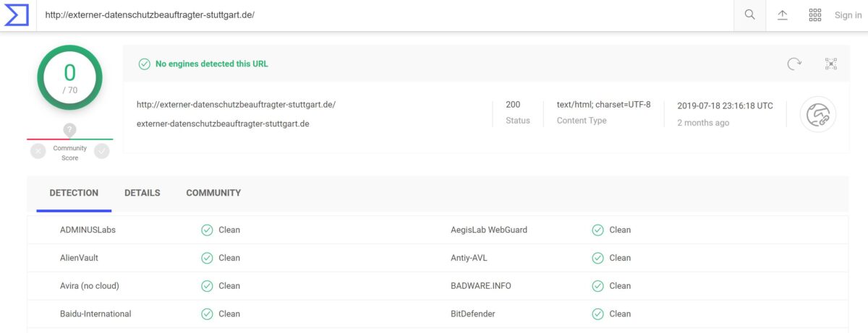Click the community score question mark
Image resolution: width=868 pixels, height=333 pixels.
tap(69, 130)
